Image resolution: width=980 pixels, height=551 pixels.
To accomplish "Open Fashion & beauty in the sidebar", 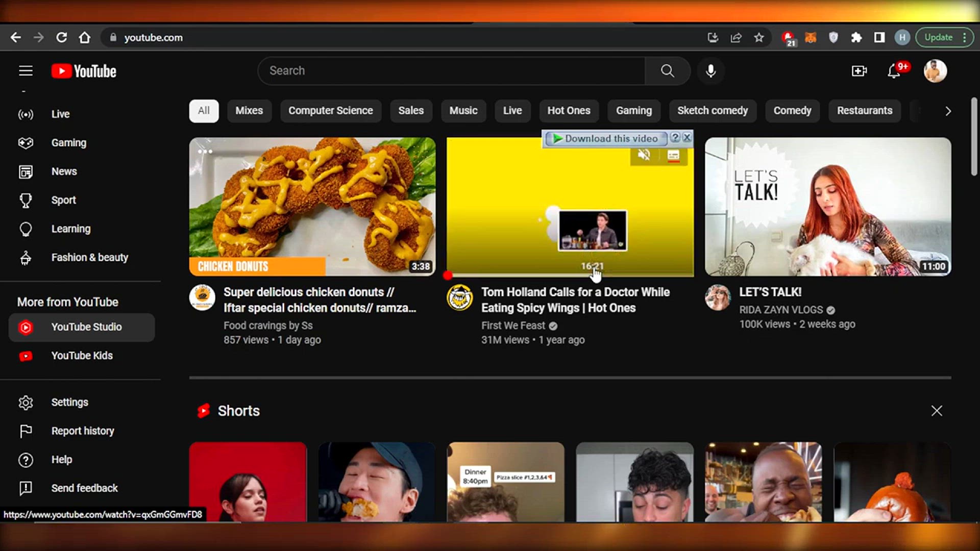I will click(82, 258).
